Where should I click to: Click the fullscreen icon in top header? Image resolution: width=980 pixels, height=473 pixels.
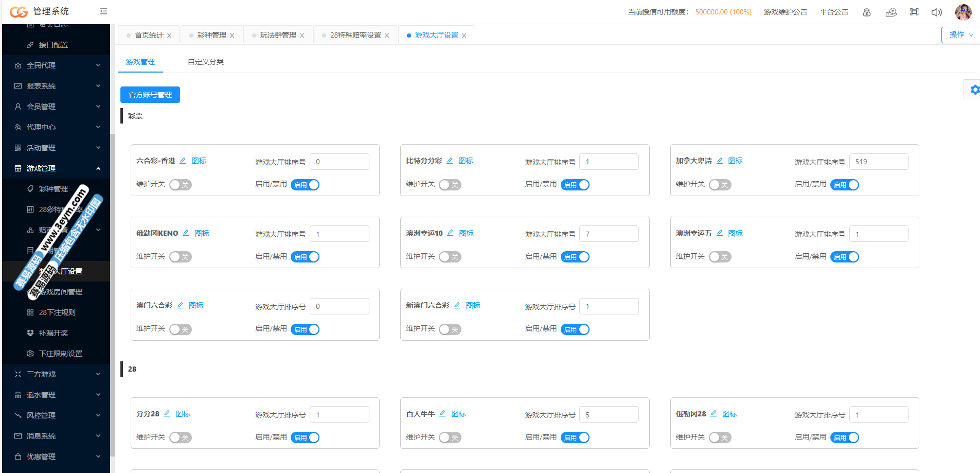click(x=914, y=12)
